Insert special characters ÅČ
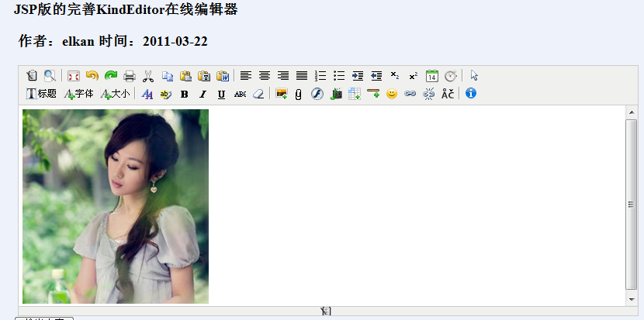Screen dimensions: 644x320 click(x=448, y=94)
